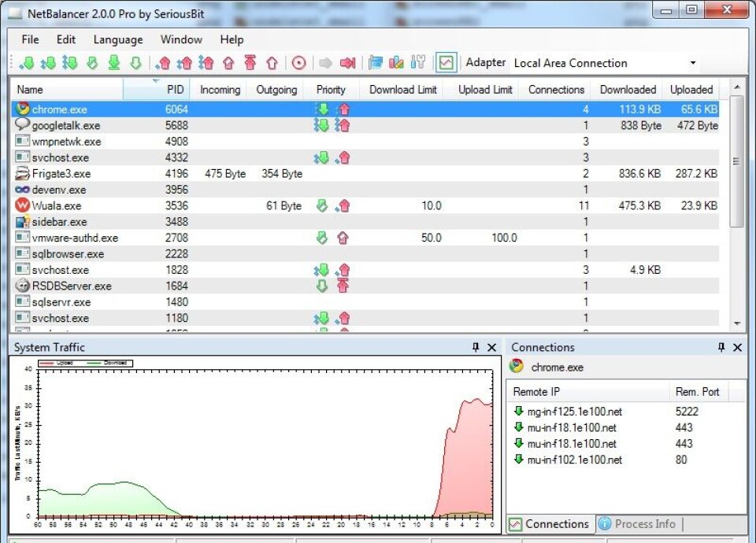This screenshot has height=543, width=756.
Task: Click the limited download priority toolbar icon
Action: point(92,63)
